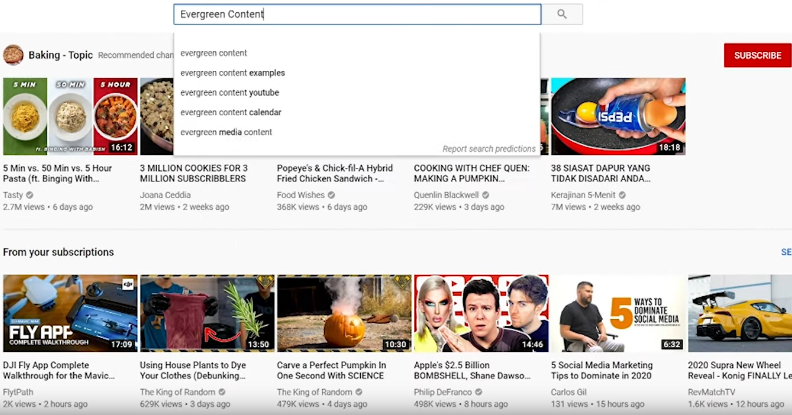
Task: Open the Philip DeFranco video thumbnail
Action: click(481, 313)
